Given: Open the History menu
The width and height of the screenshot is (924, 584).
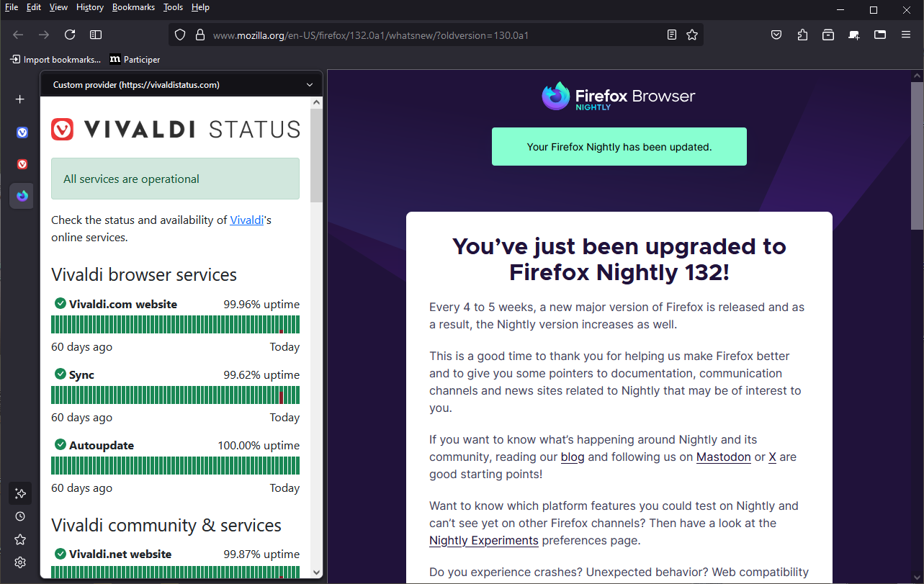Looking at the screenshot, I should coord(90,7).
